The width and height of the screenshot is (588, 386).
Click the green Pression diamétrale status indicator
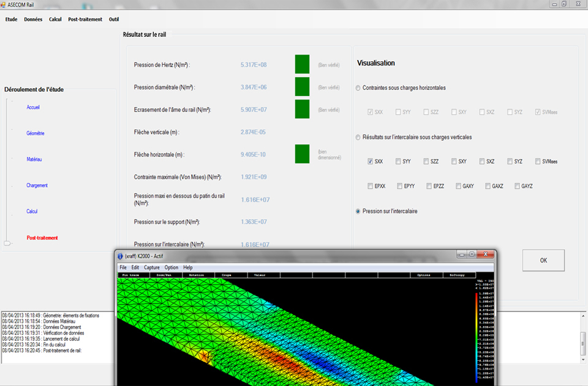point(302,87)
